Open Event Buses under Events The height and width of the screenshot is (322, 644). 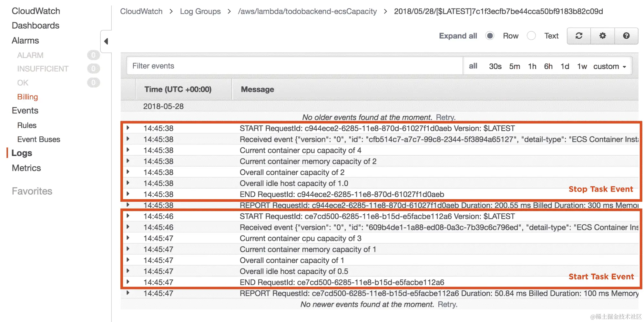[39, 139]
